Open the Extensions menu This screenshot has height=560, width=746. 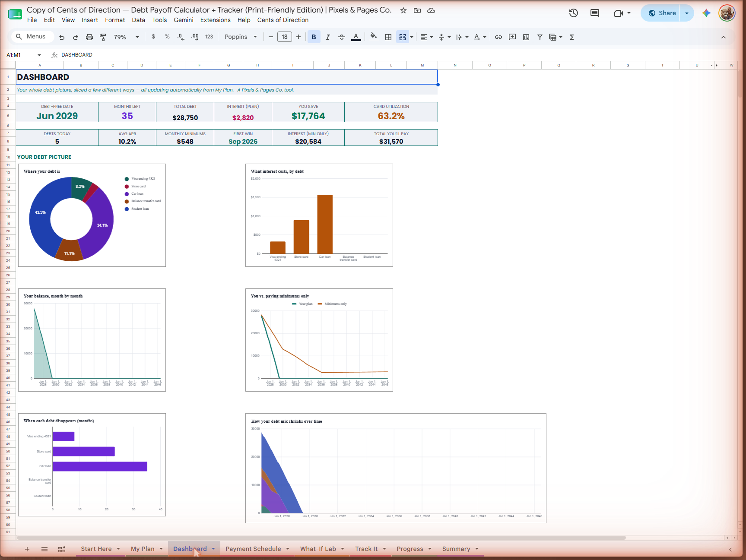point(216,20)
